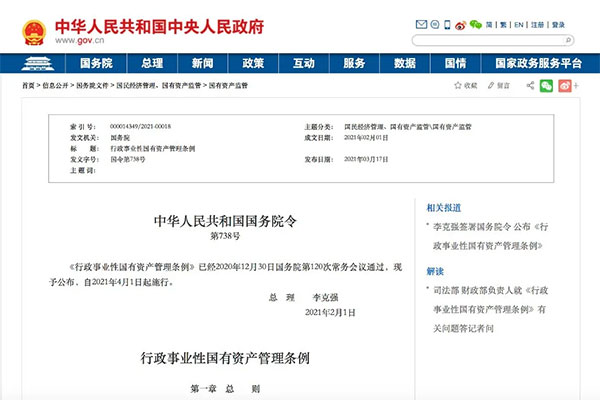Select the 政策 navigation tab

251,62
